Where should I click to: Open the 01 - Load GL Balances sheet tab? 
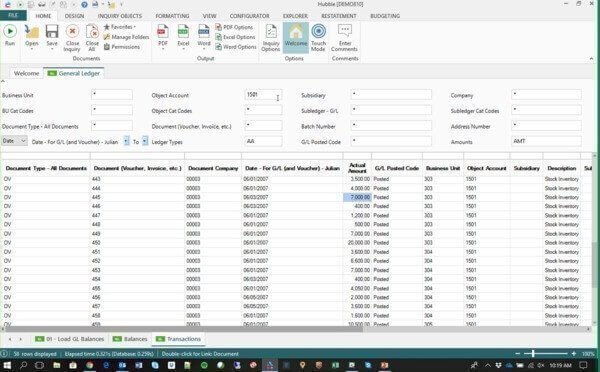(x=70, y=339)
